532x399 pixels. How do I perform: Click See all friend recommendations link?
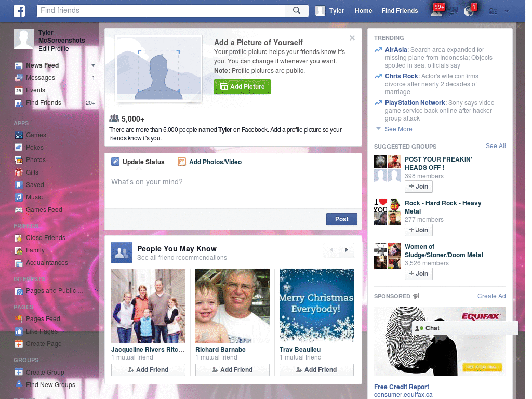click(182, 258)
